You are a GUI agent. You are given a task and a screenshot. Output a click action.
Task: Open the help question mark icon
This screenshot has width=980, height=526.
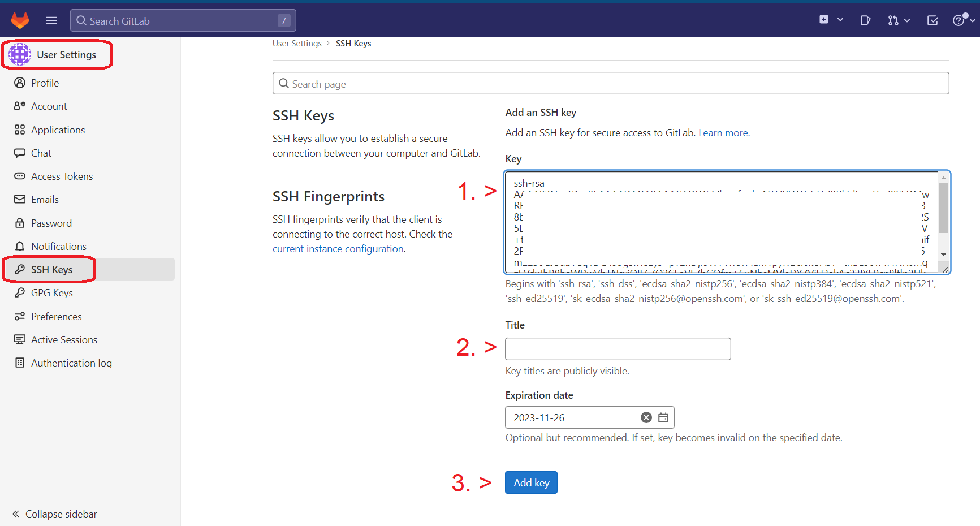click(959, 20)
